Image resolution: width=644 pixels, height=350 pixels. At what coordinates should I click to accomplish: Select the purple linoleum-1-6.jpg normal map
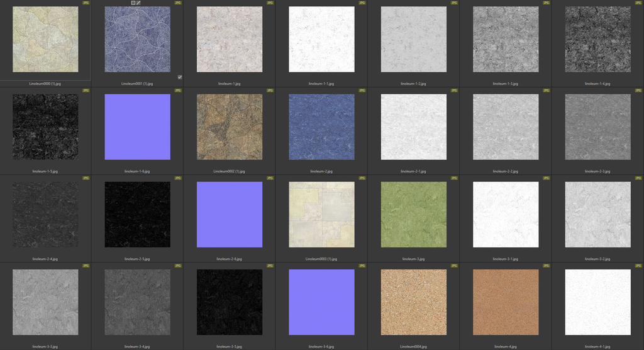pos(137,127)
